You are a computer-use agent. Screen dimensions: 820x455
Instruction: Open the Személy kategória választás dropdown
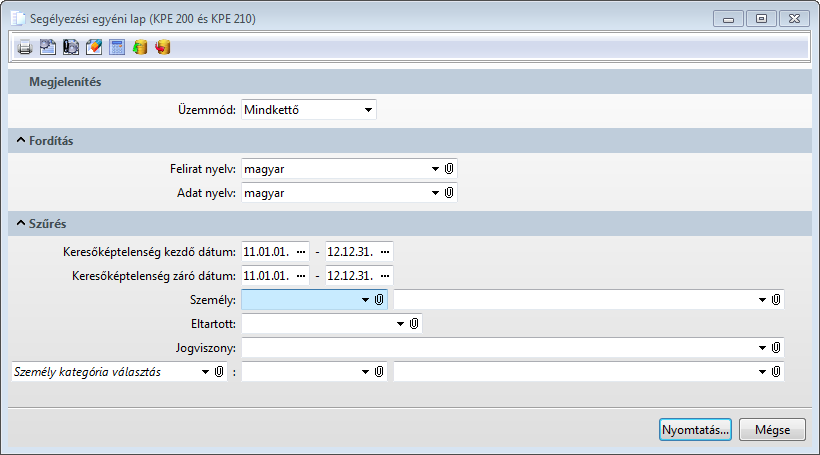(x=206, y=372)
